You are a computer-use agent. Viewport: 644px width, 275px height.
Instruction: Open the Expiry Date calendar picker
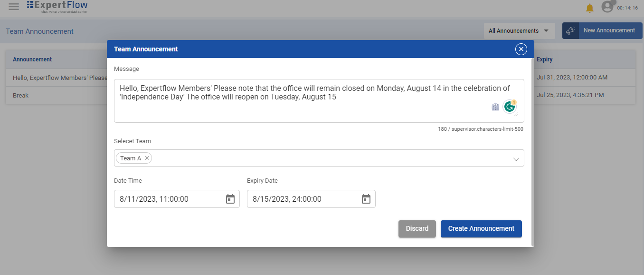tap(366, 199)
